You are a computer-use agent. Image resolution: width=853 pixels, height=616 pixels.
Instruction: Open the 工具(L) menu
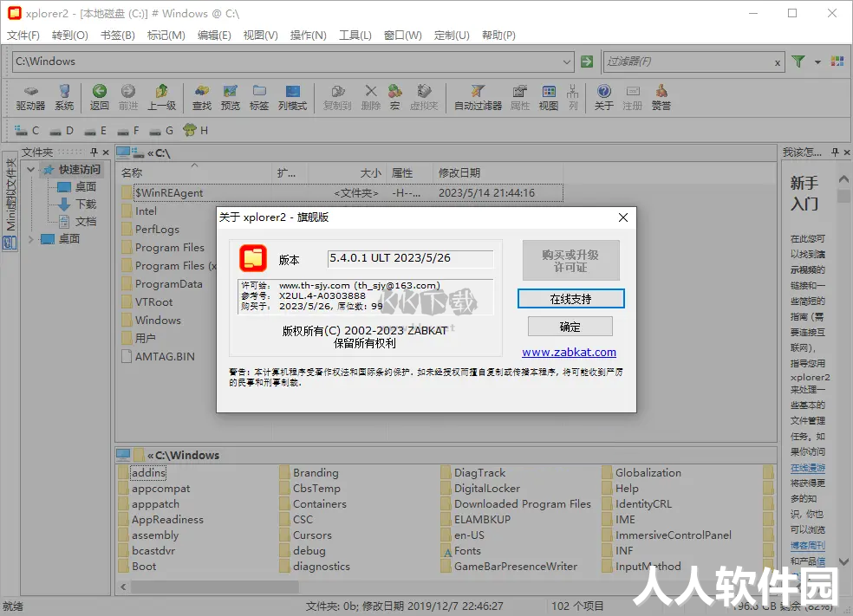coord(355,36)
